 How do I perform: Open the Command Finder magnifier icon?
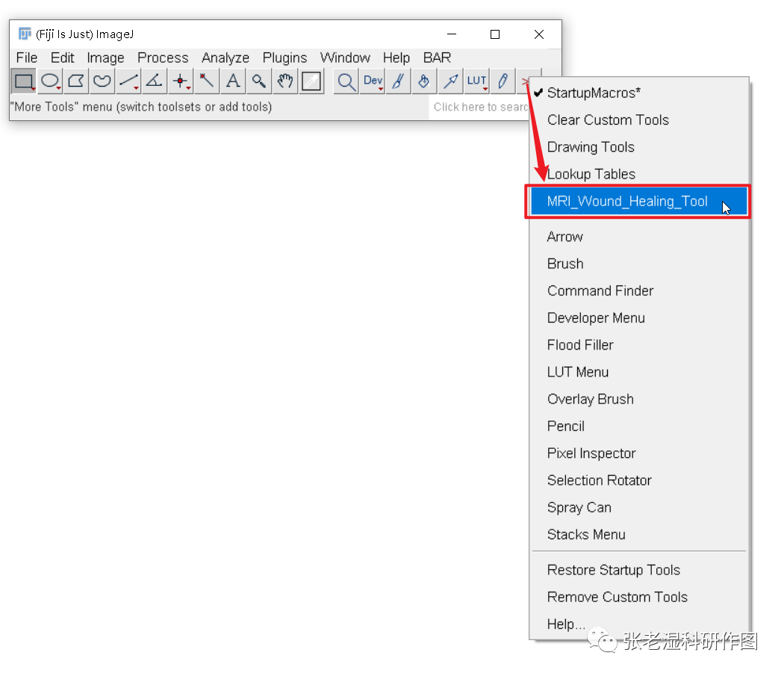point(346,81)
